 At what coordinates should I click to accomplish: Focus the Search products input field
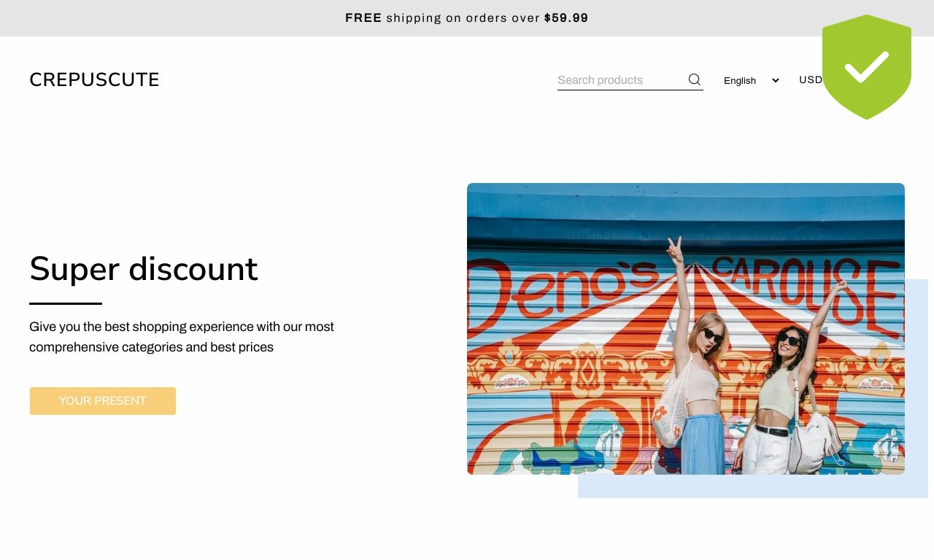tap(621, 79)
